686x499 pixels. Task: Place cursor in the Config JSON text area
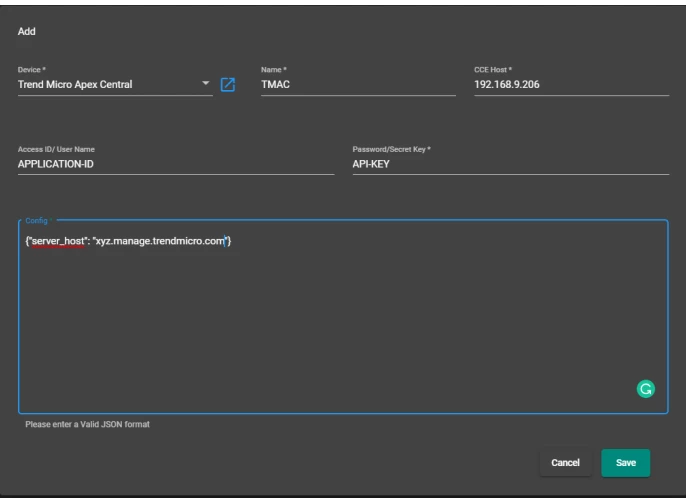tap(343, 317)
